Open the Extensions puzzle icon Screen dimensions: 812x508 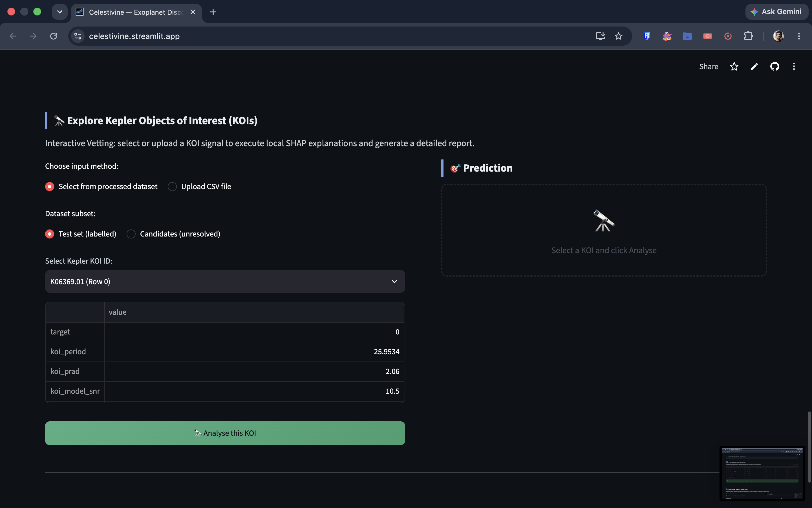coord(748,36)
